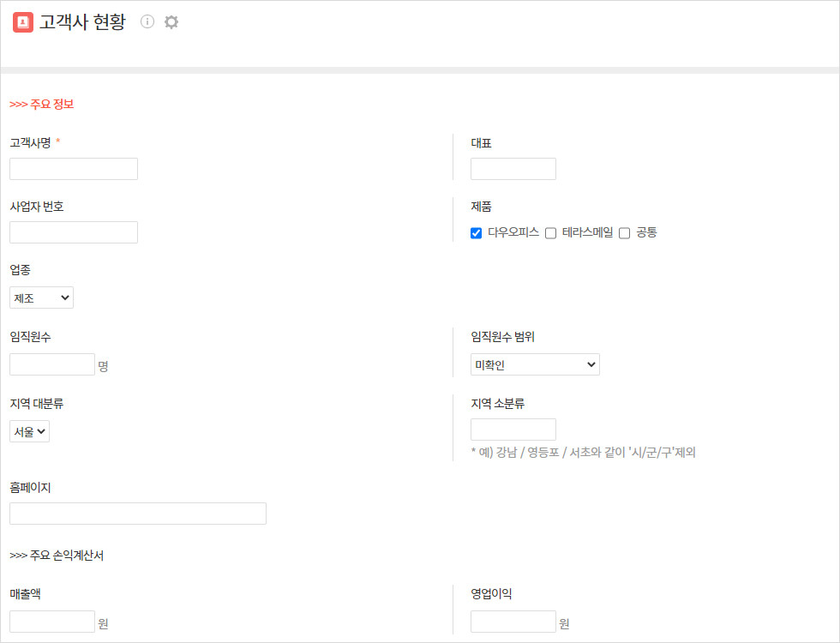
Task: Focus the 임직원수 number field
Action: click(x=52, y=364)
